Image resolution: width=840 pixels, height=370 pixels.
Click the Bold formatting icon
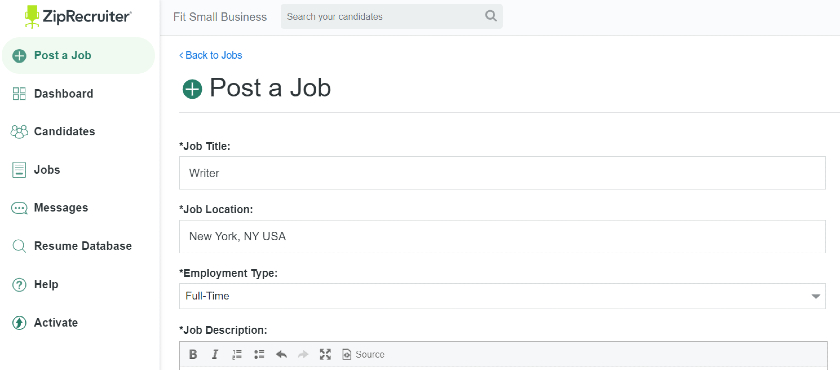(x=193, y=354)
